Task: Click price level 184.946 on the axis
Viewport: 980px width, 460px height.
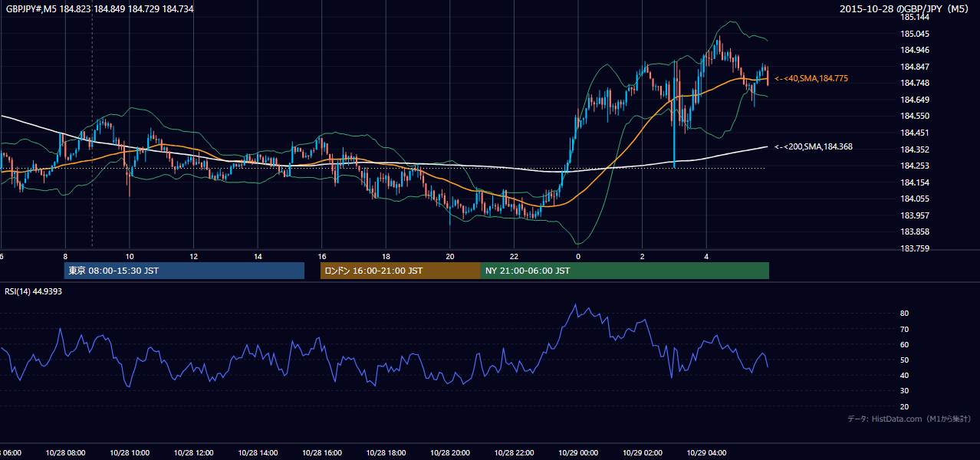Action: click(915, 51)
